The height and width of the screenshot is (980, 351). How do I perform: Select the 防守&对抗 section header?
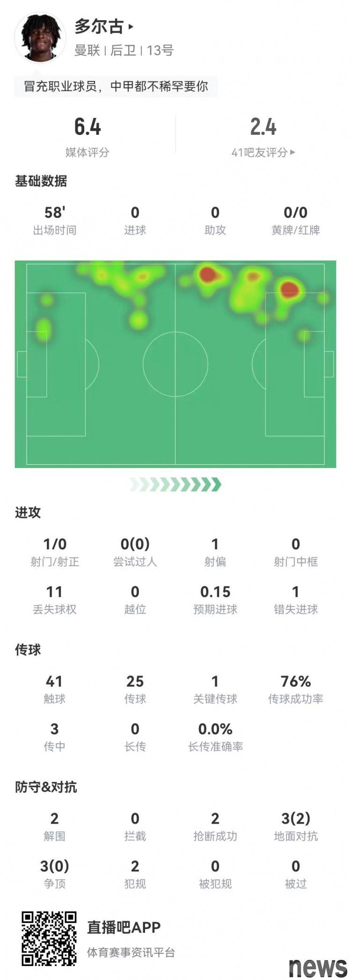[46, 787]
